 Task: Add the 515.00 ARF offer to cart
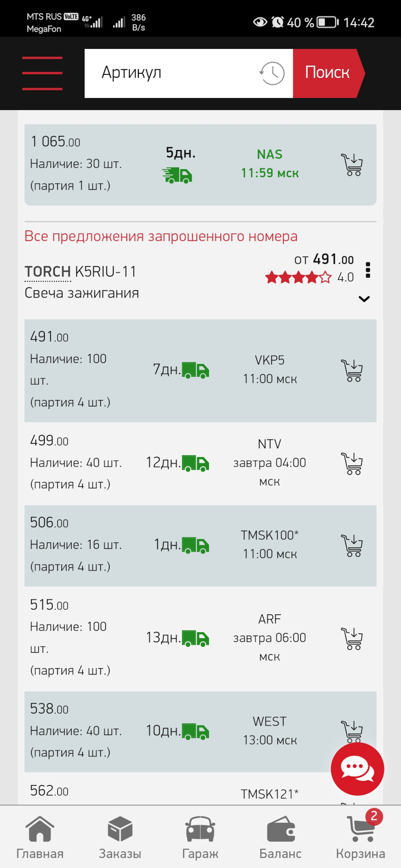pos(352,638)
